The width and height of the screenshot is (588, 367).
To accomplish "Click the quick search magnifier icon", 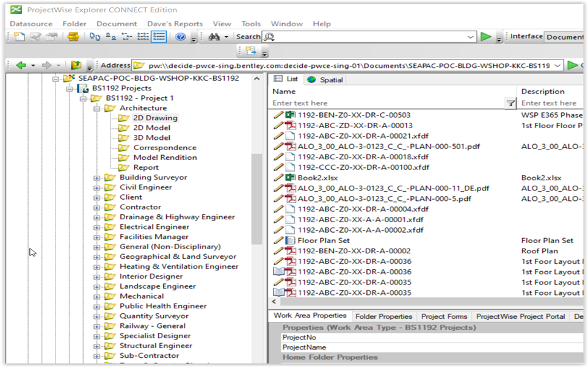I will (269, 37).
